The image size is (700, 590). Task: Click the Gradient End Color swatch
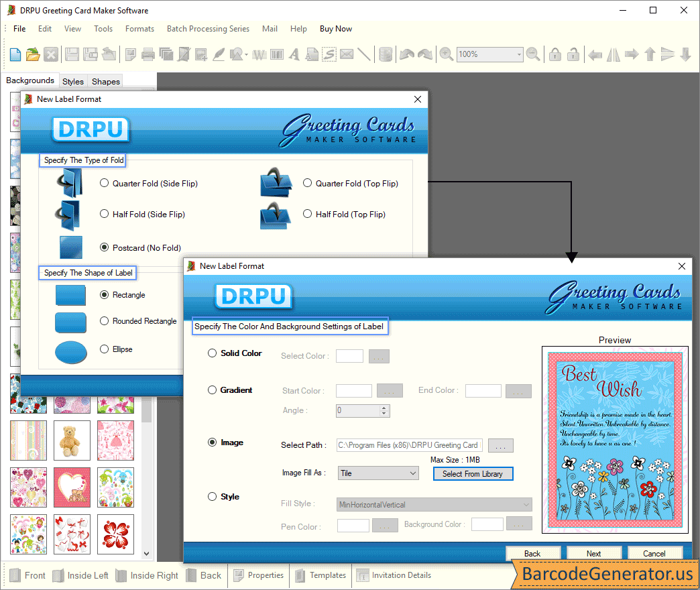click(483, 390)
